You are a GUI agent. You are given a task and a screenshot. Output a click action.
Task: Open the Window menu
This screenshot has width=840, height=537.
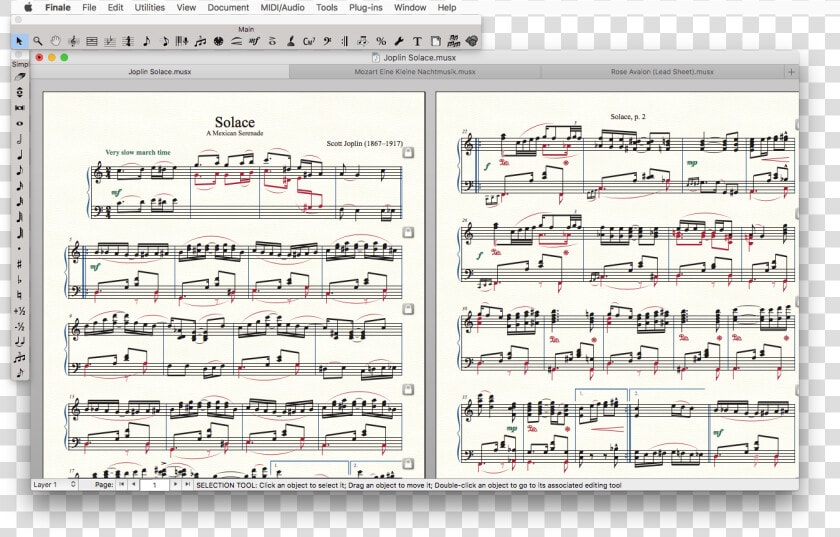410,8
